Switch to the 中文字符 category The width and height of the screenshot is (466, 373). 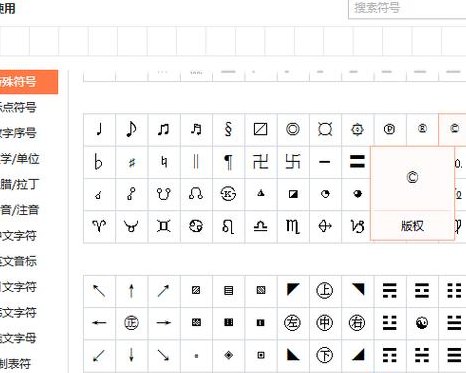point(18,236)
